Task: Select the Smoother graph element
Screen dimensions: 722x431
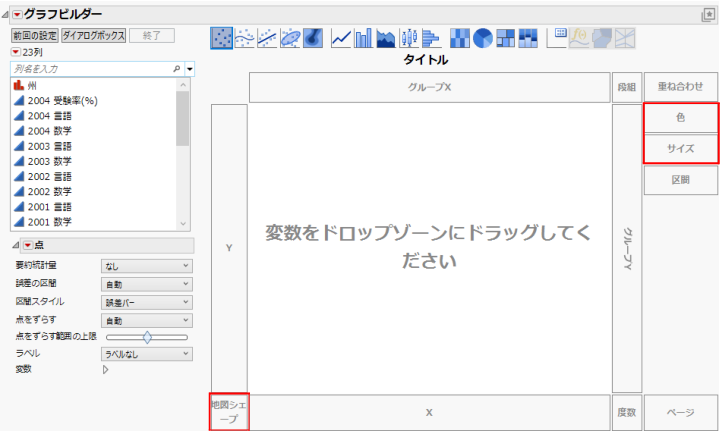Action: 245,38
